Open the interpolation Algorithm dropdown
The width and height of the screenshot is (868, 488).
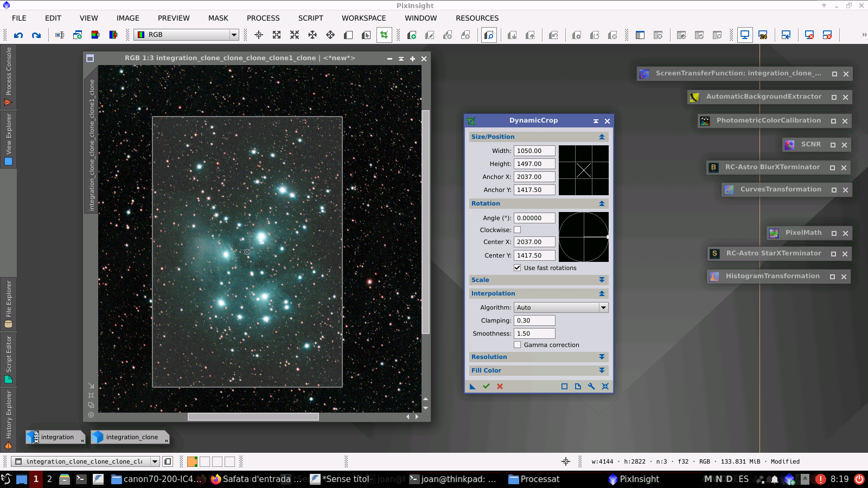pyautogui.click(x=602, y=307)
